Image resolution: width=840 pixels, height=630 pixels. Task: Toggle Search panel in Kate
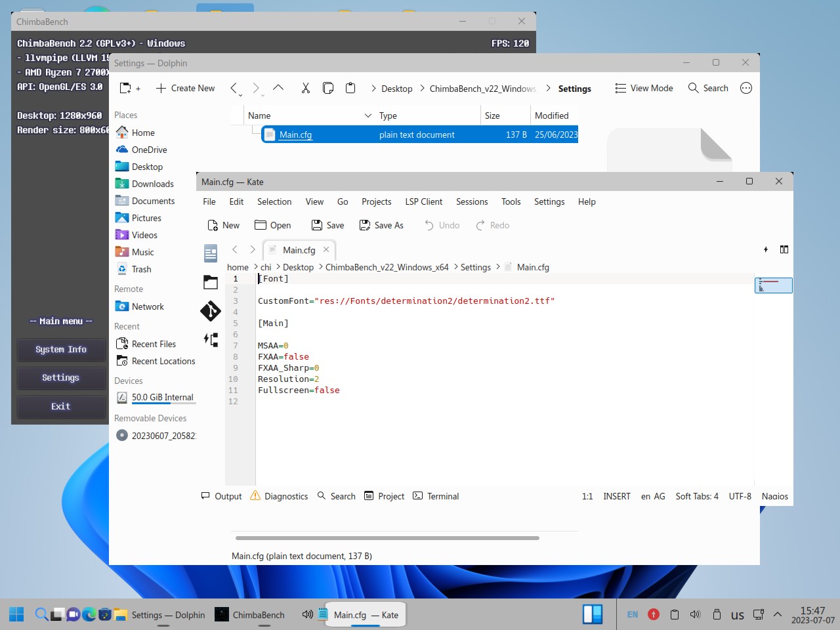click(x=336, y=496)
